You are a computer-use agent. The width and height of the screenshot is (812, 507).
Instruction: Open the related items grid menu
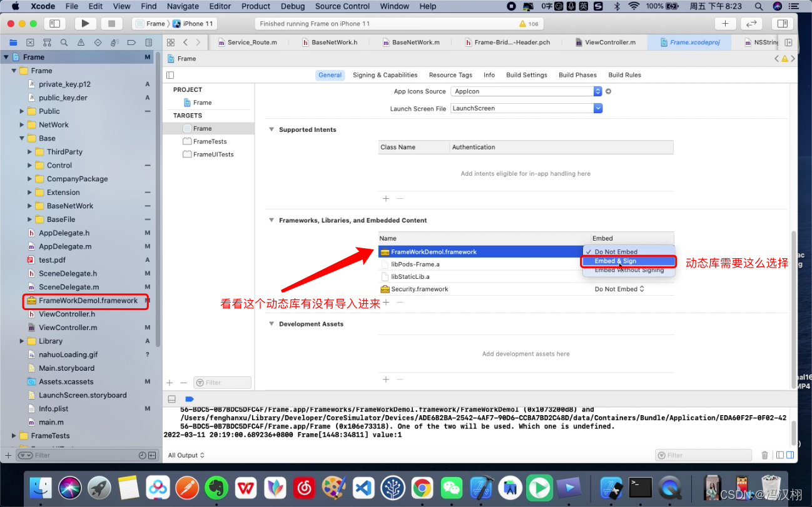(170, 43)
